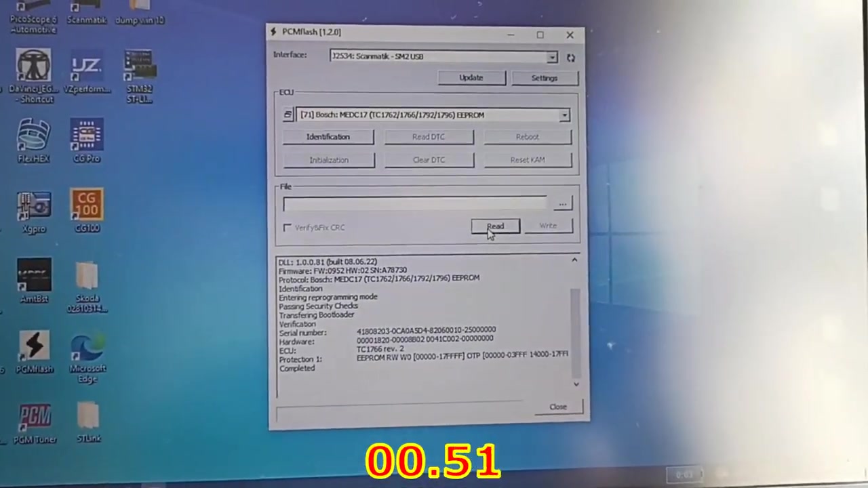868x488 pixels.
Task: Select the Serial number value in the log
Action: pyautogui.click(x=426, y=330)
